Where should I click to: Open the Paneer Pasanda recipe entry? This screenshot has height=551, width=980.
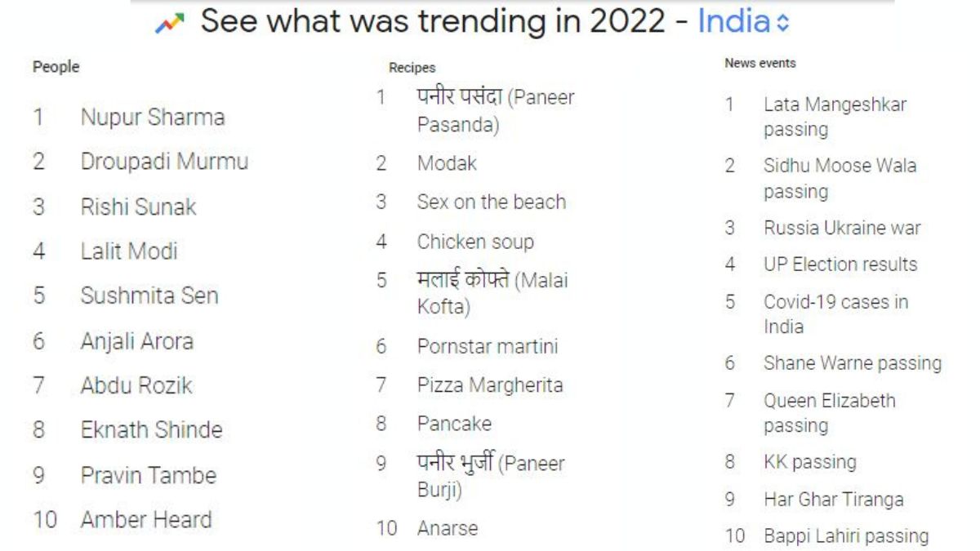495,111
